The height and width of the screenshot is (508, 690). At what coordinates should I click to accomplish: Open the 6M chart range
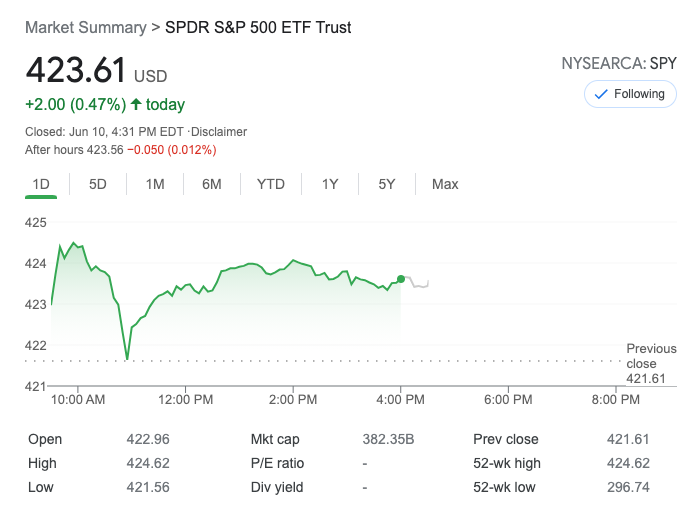pos(211,184)
